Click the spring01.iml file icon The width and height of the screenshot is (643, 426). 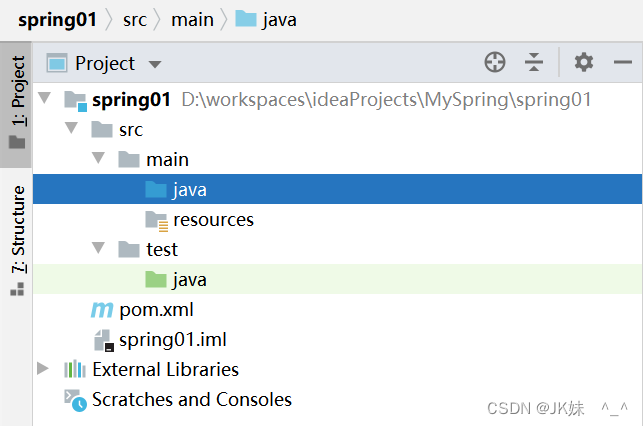(x=104, y=340)
